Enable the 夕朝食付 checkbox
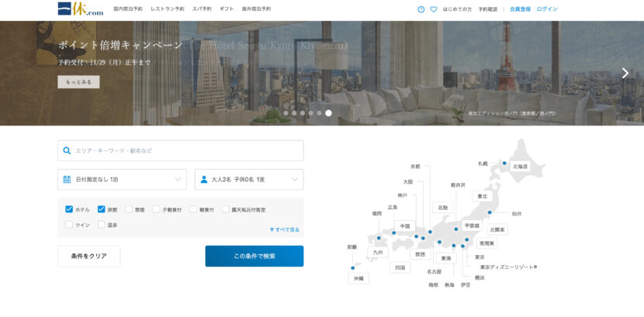Viewport: 644px width, 317px height. tap(156, 209)
